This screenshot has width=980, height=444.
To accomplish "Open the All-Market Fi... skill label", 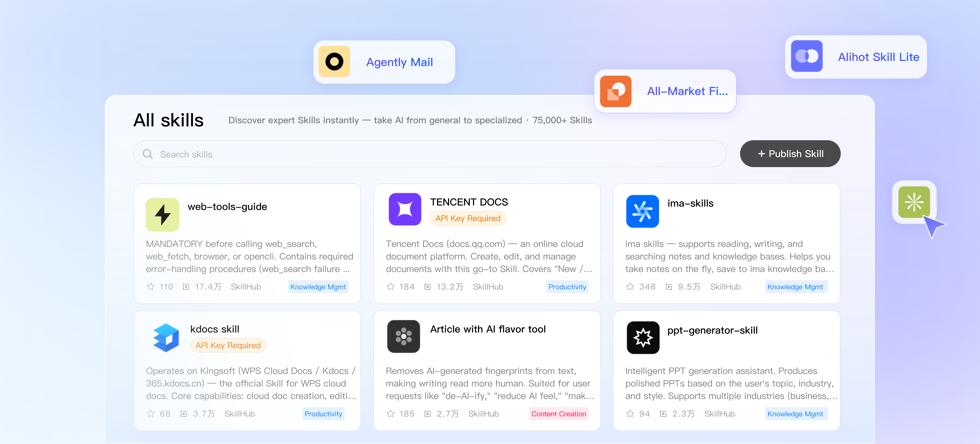I will 688,91.
